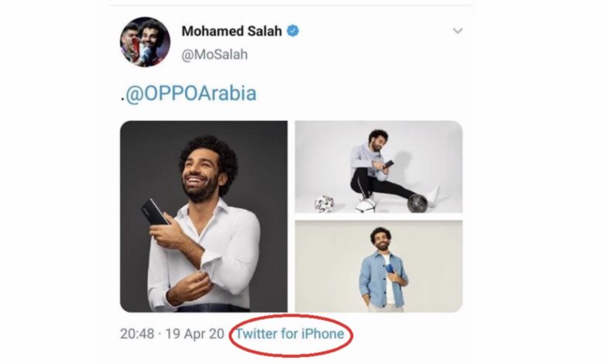Click the 20:48 tweet timestamp
604x364 pixels.
coord(138,334)
